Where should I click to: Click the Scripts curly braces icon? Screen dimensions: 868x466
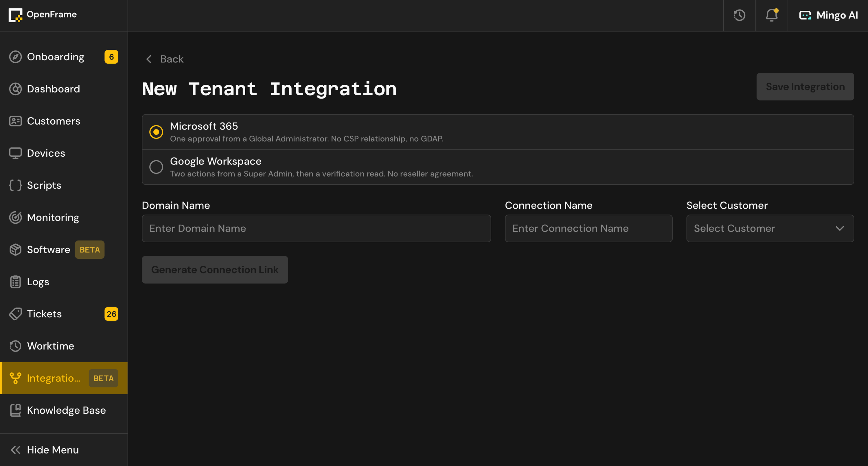(16, 185)
